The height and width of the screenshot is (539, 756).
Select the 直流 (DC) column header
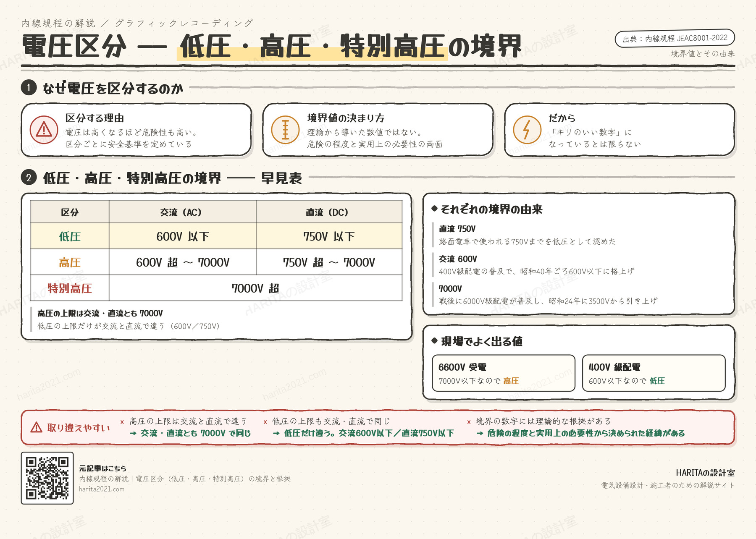click(329, 212)
